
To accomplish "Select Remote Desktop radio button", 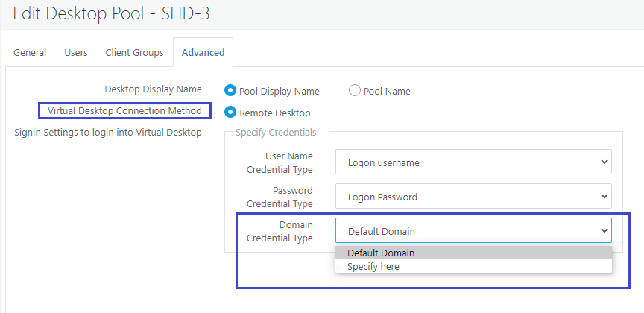I will pyautogui.click(x=230, y=112).
